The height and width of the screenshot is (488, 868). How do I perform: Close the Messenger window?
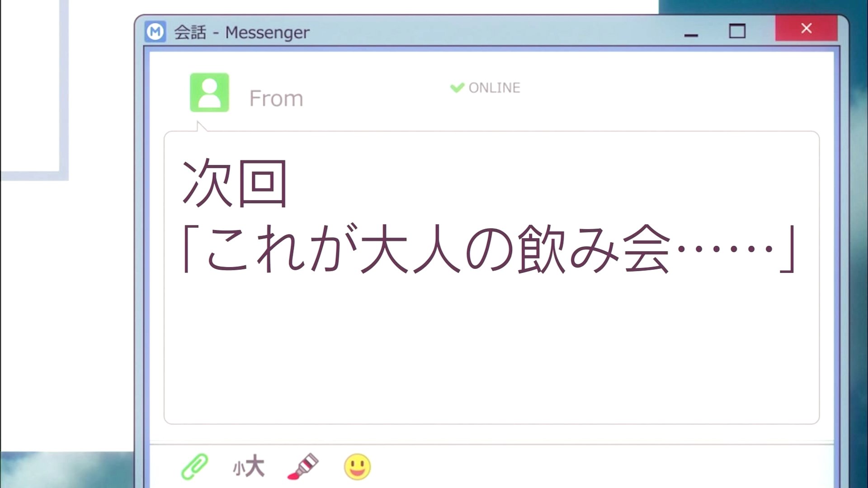807,28
